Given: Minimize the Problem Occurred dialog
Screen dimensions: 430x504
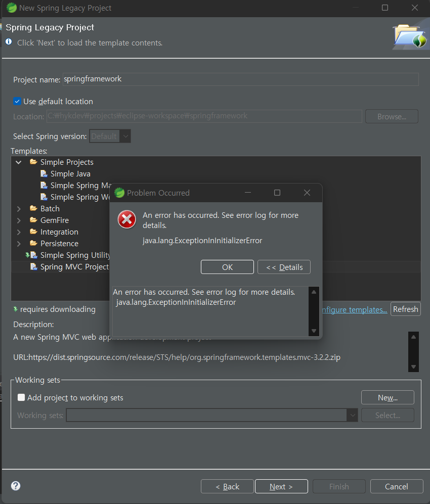Looking at the screenshot, I should (248, 193).
